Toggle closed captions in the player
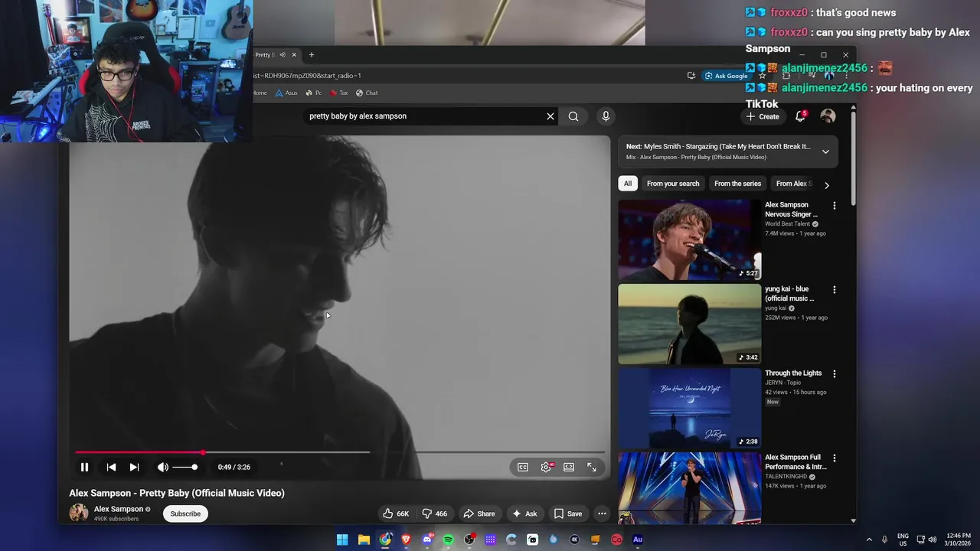 [523, 467]
